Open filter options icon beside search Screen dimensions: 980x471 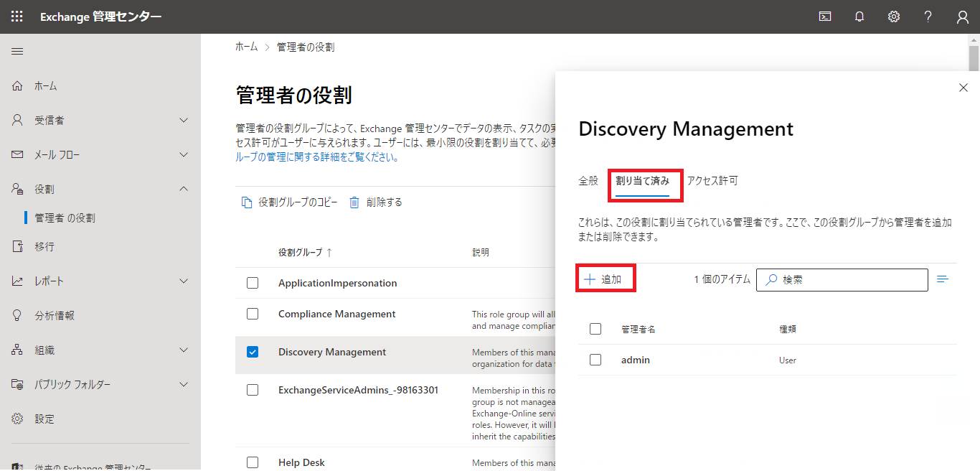click(943, 279)
